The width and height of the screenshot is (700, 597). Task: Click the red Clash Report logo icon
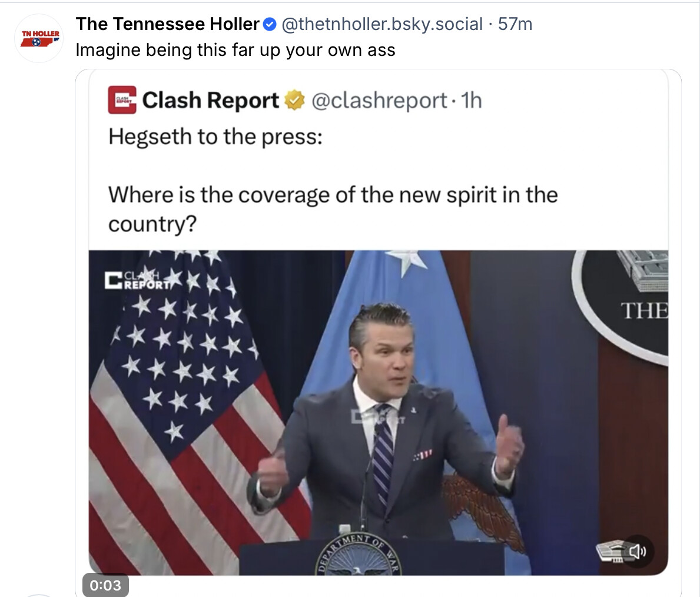[122, 100]
